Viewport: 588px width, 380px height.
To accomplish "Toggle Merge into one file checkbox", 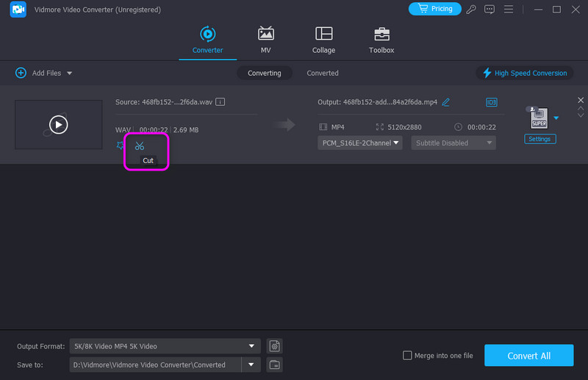I will point(408,356).
